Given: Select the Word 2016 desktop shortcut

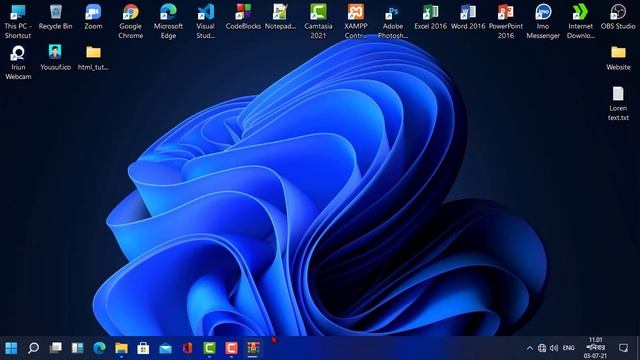Looking at the screenshot, I should point(468,17).
